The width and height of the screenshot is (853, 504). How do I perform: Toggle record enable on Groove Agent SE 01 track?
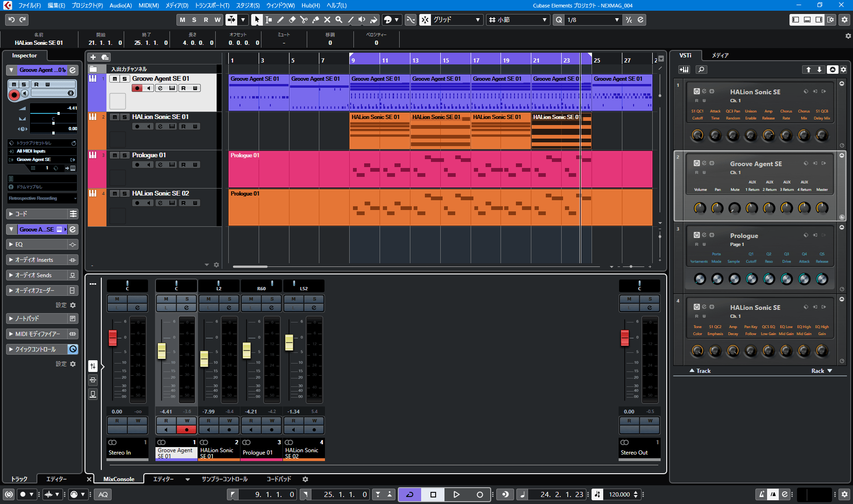coord(137,88)
